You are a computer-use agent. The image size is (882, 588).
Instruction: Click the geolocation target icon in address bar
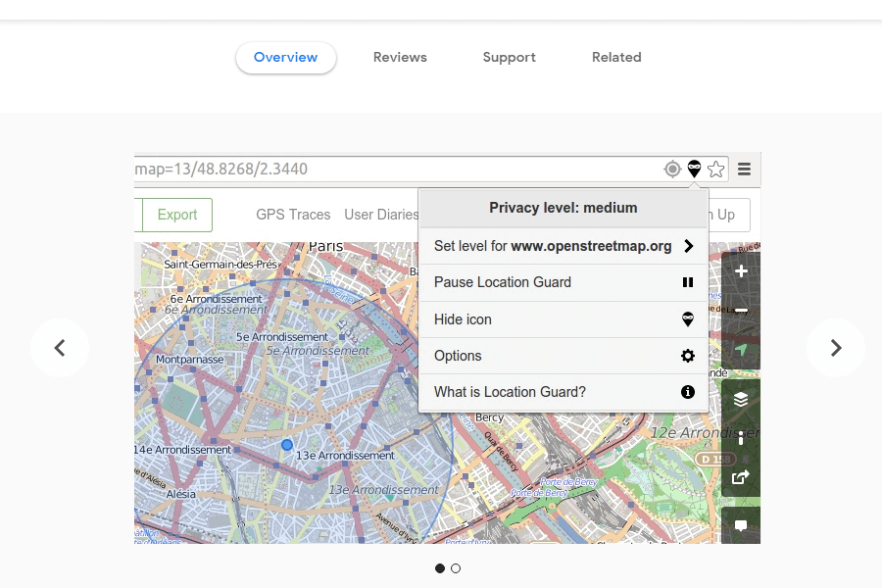[x=672, y=169]
